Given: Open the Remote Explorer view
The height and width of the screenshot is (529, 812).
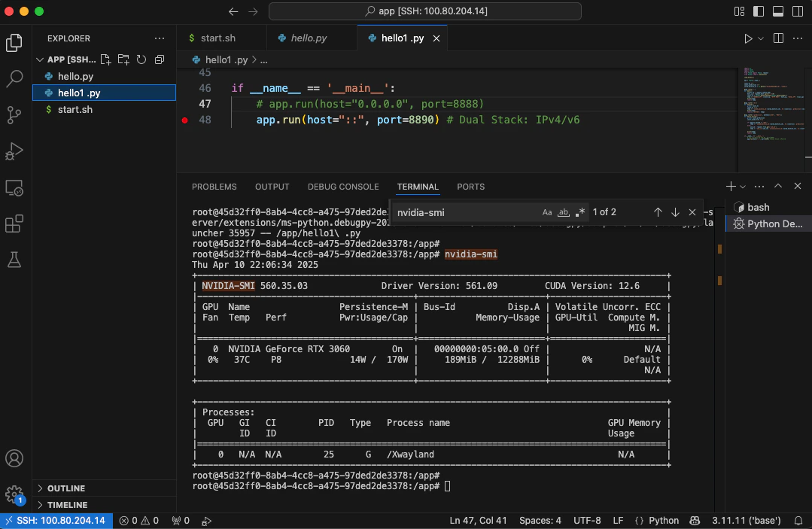Looking at the screenshot, I should pyautogui.click(x=14, y=187).
